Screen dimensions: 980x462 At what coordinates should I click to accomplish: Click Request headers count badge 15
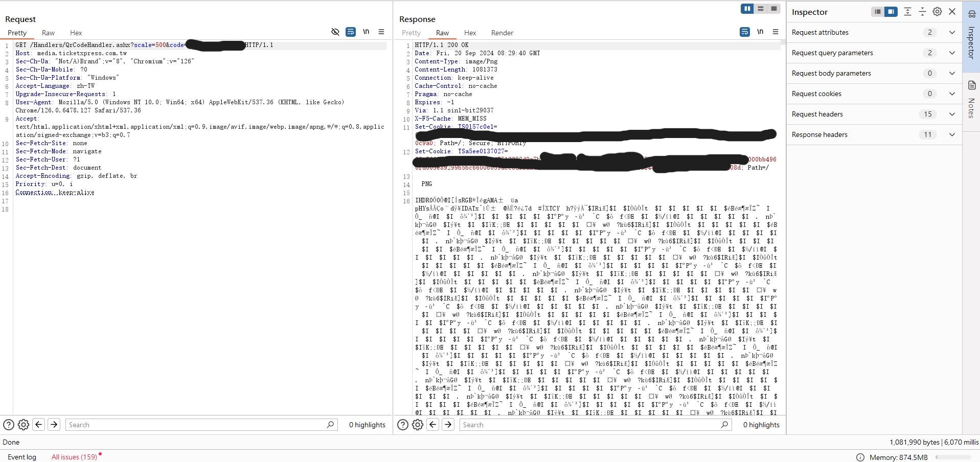coord(928,114)
